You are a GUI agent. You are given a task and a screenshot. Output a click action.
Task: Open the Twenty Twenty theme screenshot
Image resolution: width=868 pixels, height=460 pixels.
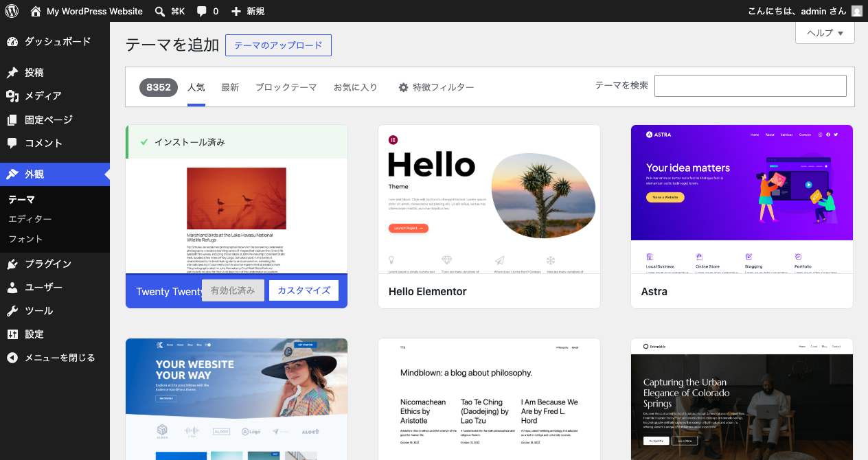click(237, 216)
